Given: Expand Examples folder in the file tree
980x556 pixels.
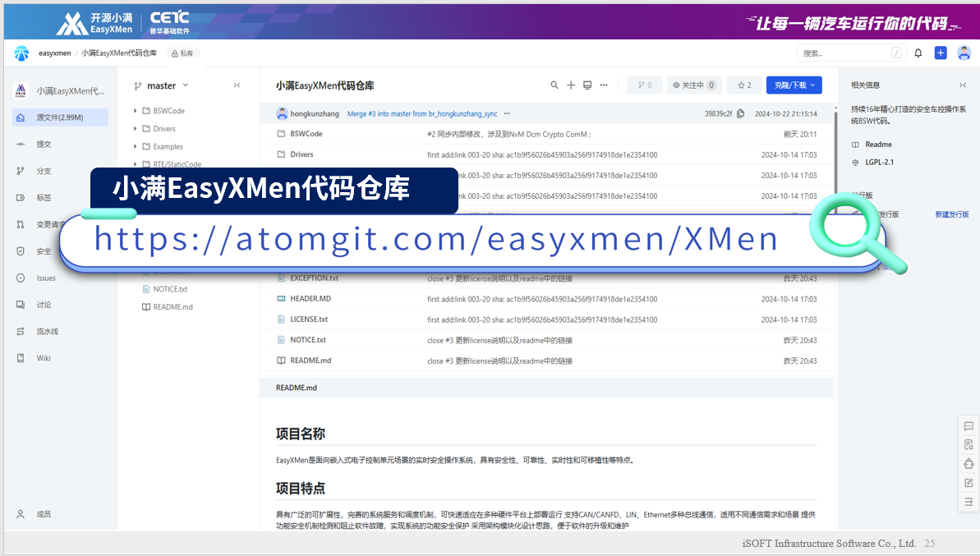Looking at the screenshot, I should [x=135, y=146].
